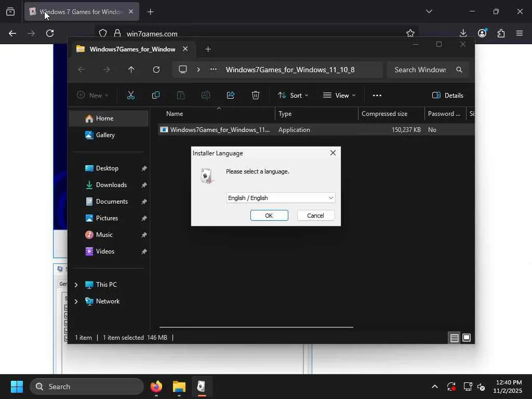This screenshot has height=399, width=532.
Task: Click the Paste clipboard icon
Action: [181, 96]
